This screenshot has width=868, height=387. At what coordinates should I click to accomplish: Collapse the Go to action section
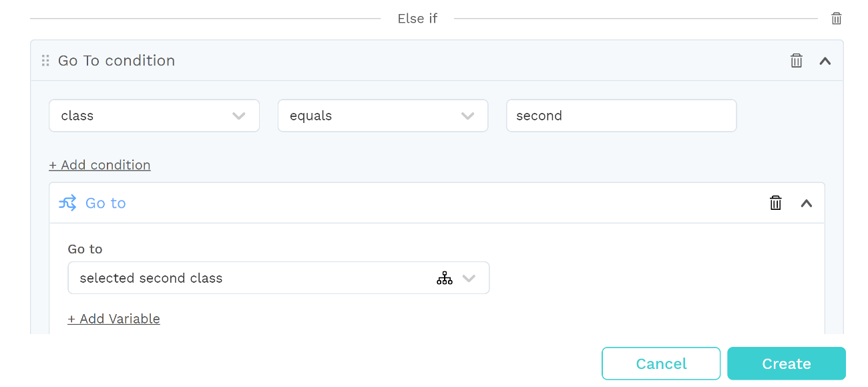pos(807,203)
